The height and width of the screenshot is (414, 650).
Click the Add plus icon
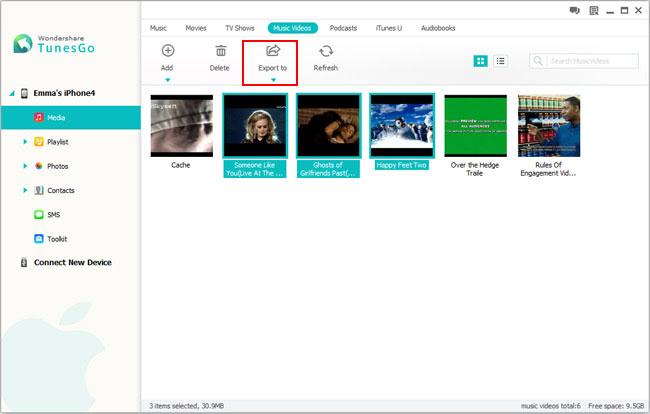167,51
